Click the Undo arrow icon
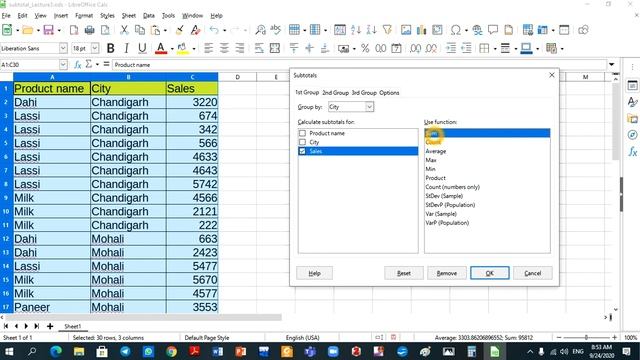 click(214, 30)
